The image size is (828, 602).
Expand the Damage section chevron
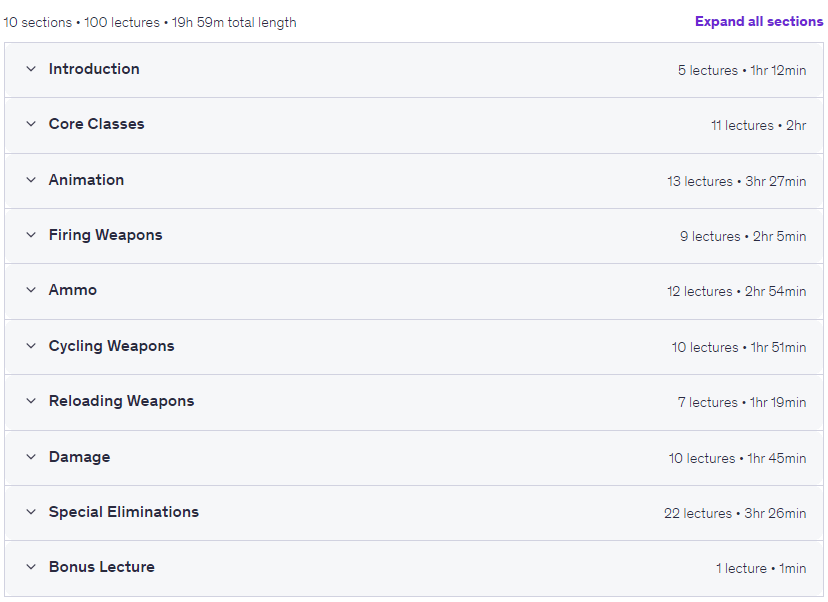(31, 457)
